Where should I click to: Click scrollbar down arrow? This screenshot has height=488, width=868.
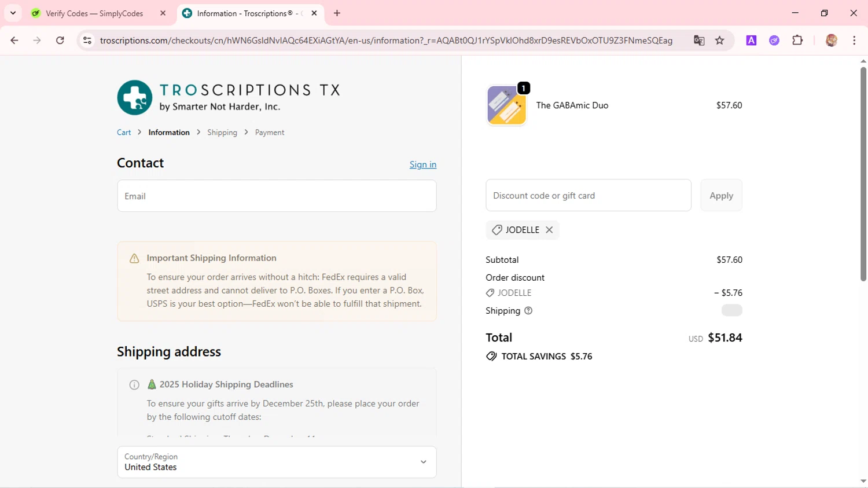(863, 481)
